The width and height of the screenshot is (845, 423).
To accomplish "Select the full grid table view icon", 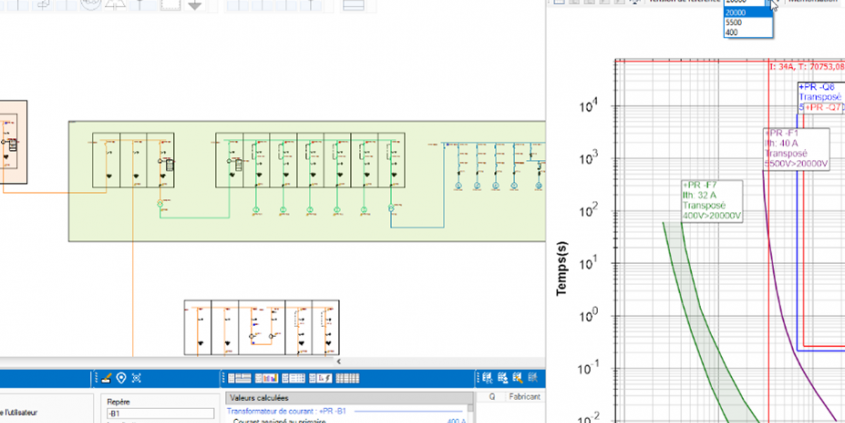I will (347, 379).
